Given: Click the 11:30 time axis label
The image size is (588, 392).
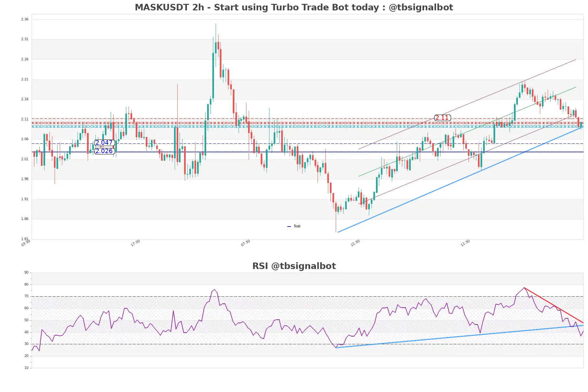Looking at the screenshot, I should click(465, 243).
